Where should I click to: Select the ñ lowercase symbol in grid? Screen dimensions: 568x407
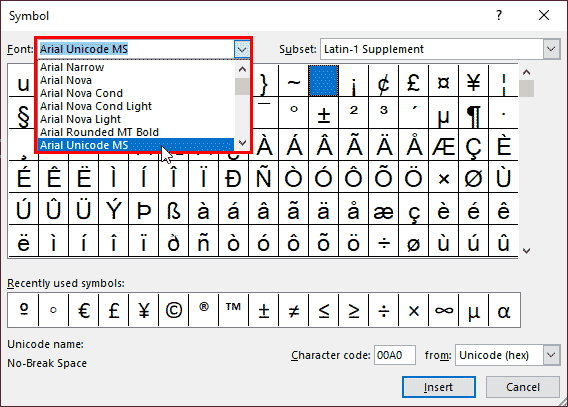click(203, 240)
